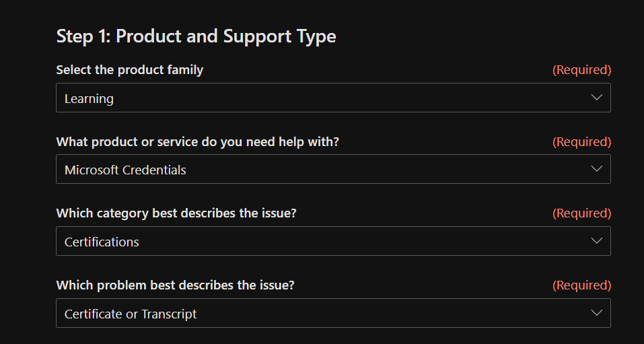Click the chevron arrow beside Certifications
This screenshot has width=644, height=344.
pos(596,241)
